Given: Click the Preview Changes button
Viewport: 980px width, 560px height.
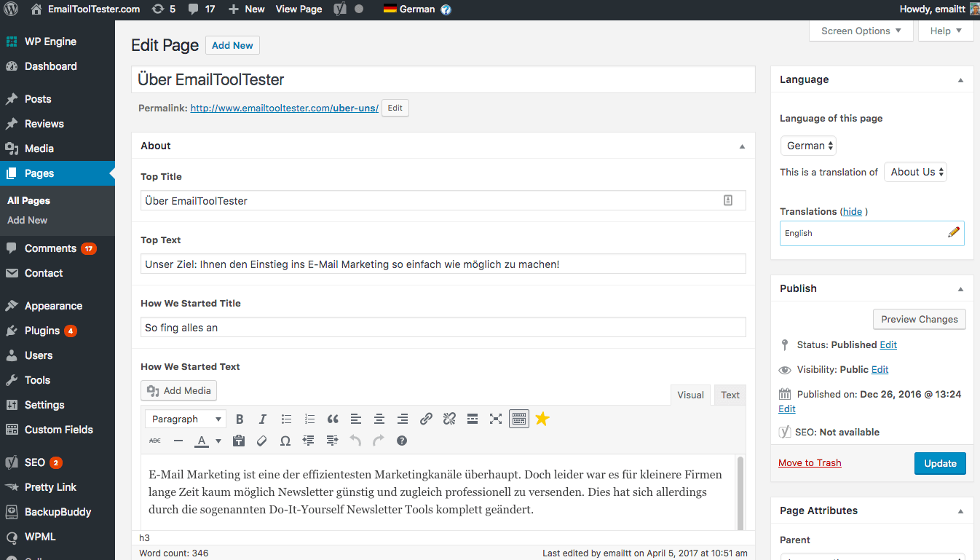Looking at the screenshot, I should point(920,319).
